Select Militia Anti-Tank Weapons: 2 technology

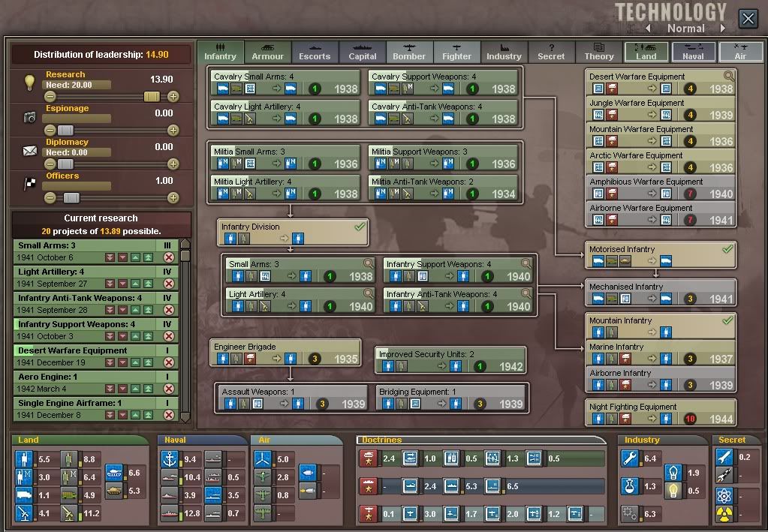pyautogui.click(x=443, y=188)
